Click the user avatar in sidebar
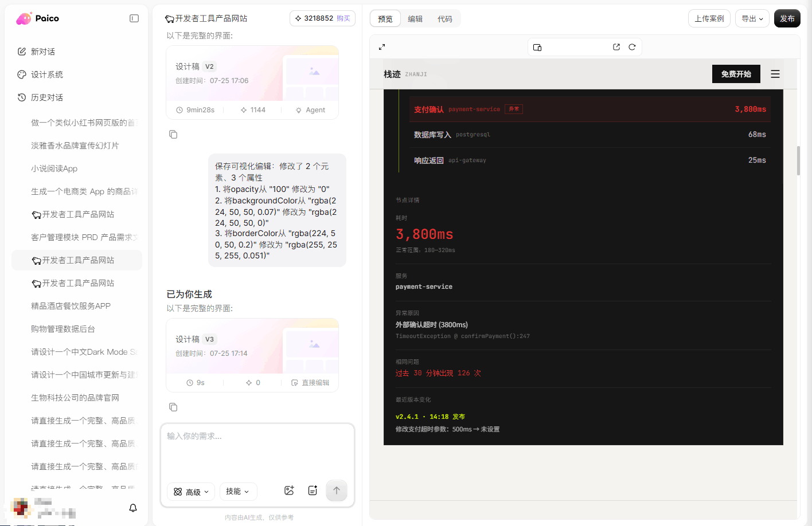The height and width of the screenshot is (526, 812). (x=21, y=508)
